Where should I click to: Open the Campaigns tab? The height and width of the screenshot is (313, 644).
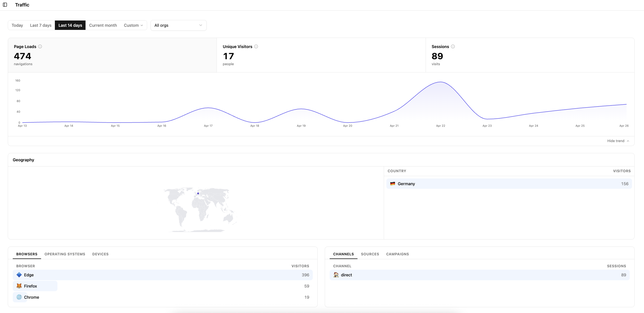coord(397,254)
